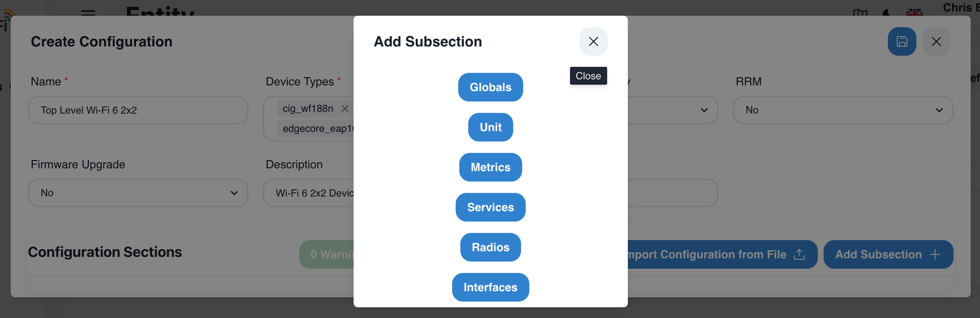980x318 pixels.
Task: Close the Add Subsection modal
Action: (x=593, y=41)
